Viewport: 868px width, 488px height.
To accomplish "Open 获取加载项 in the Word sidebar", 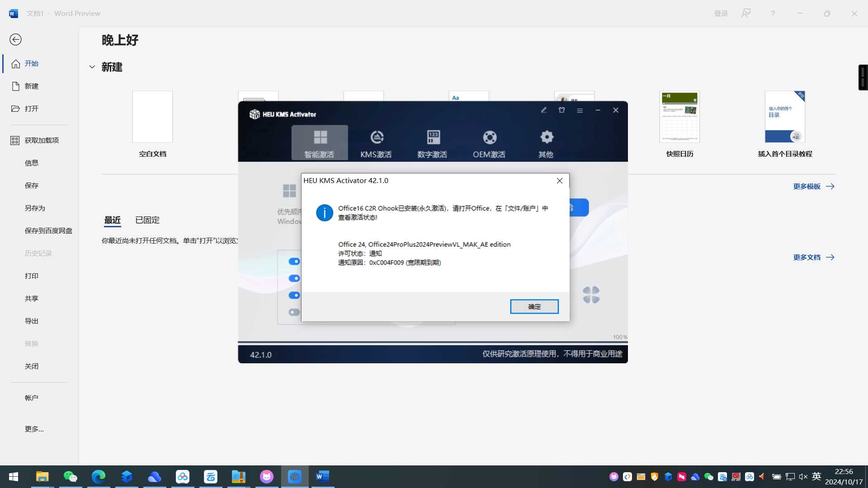I will (39, 141).
